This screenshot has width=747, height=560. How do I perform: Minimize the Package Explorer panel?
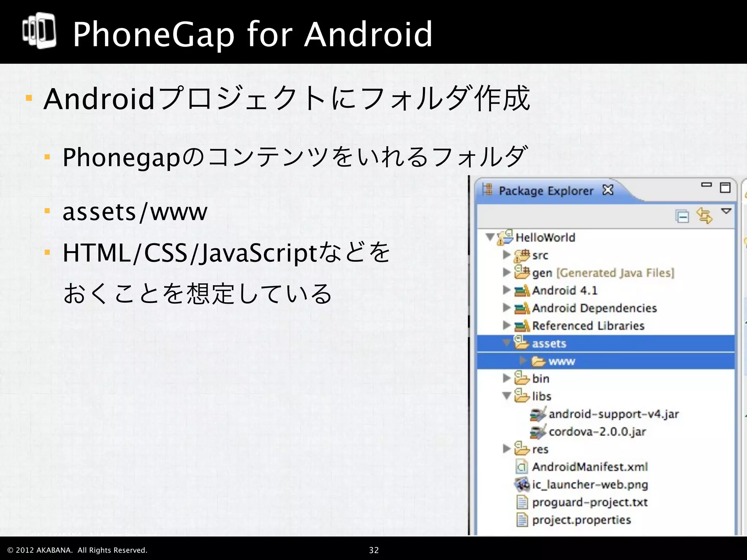707,185
